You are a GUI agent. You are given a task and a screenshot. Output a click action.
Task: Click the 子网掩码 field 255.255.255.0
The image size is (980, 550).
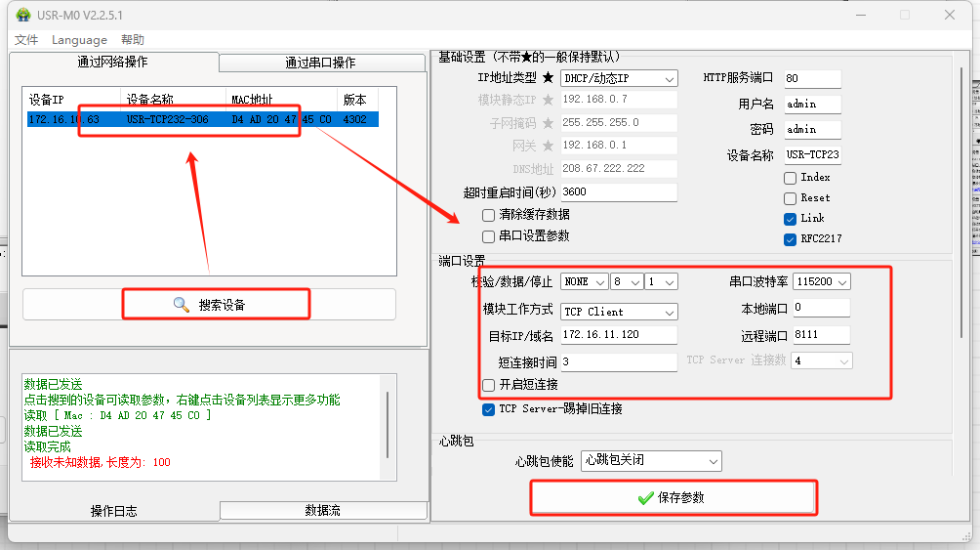click(619, 123)
